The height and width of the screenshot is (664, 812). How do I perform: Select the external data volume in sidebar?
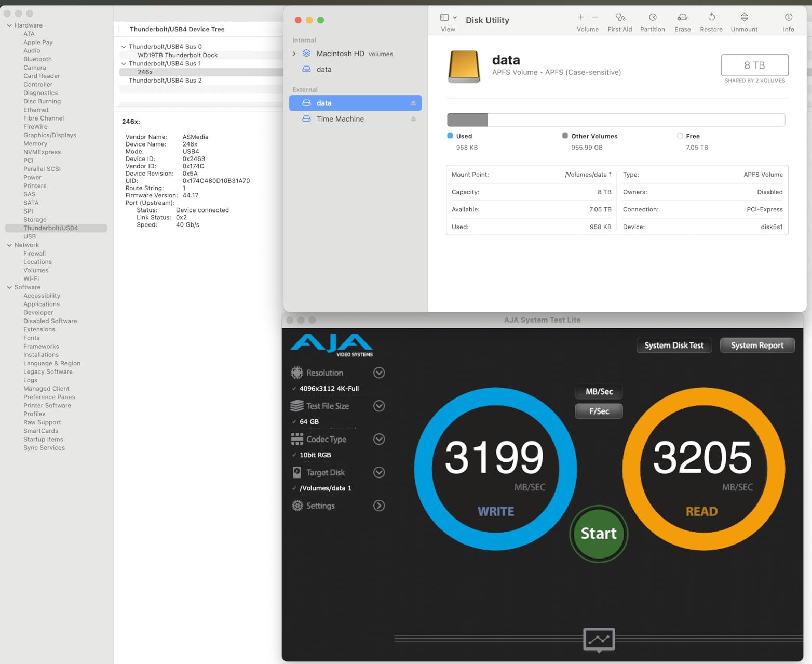[355, 103]
